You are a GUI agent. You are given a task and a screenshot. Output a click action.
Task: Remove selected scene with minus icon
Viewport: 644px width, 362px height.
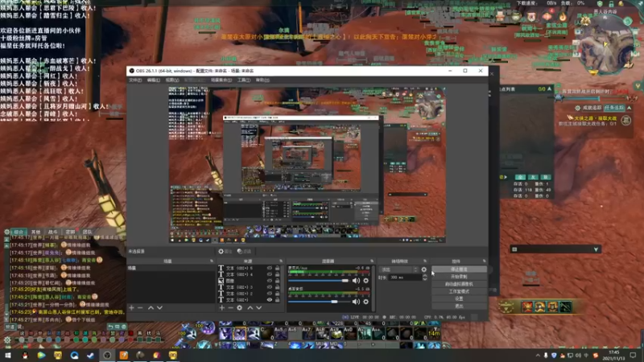click(140, 307)
